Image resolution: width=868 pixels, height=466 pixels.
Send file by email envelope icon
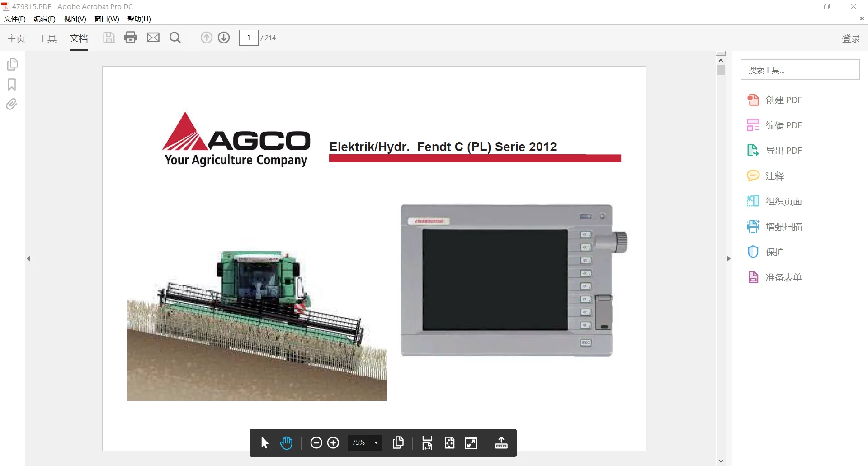click(x=153, y=38)
